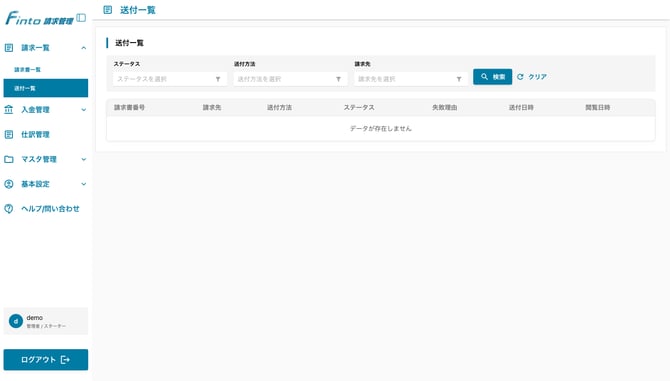Click the ステータス column header
Image resolution: width=670 pixels, height=381 pixels.
click(x=359, y=108)
